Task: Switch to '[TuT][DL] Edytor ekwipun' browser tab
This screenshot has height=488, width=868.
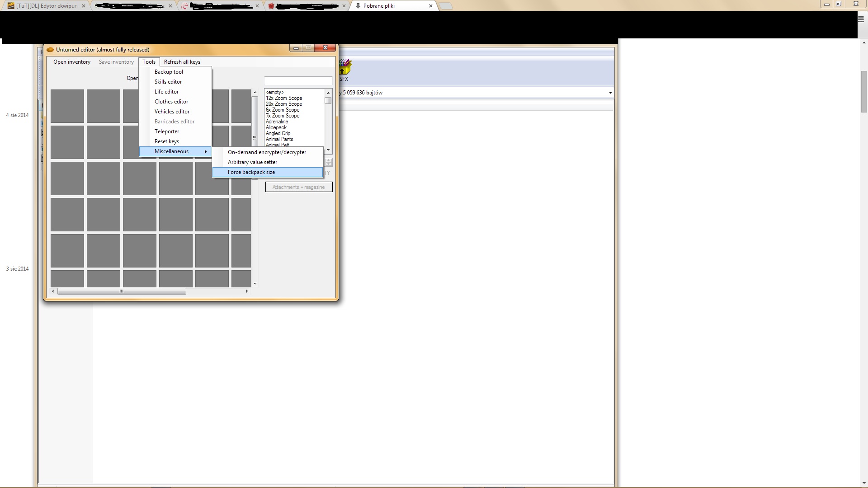Action: coord(47,6)
